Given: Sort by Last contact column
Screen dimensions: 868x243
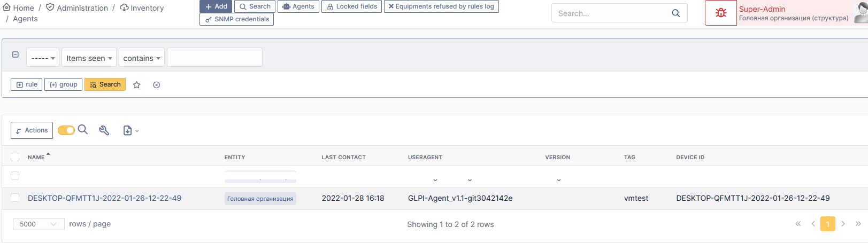Looking at the screenshot, I should (x=344, y=157).
